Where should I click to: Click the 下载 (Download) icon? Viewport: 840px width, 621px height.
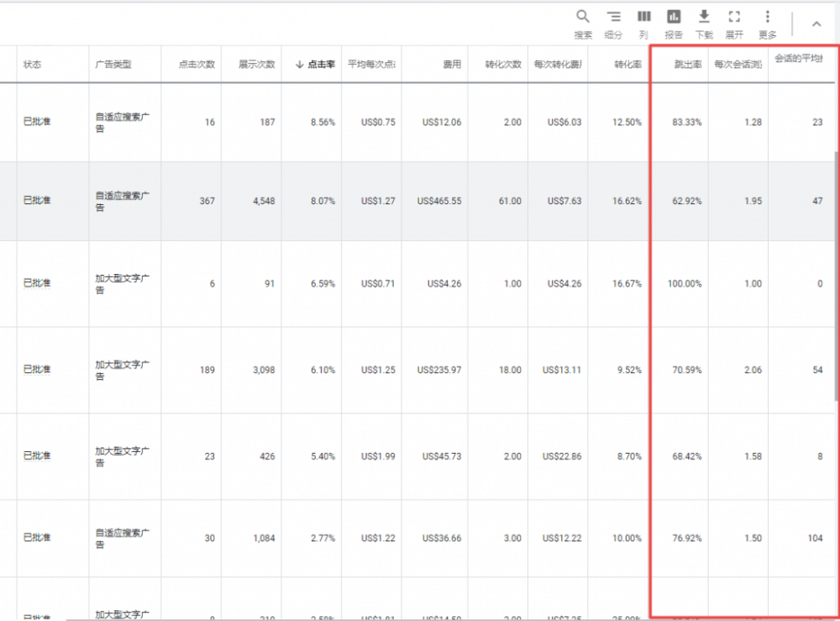pyautogui.click(x=704, y=17)
